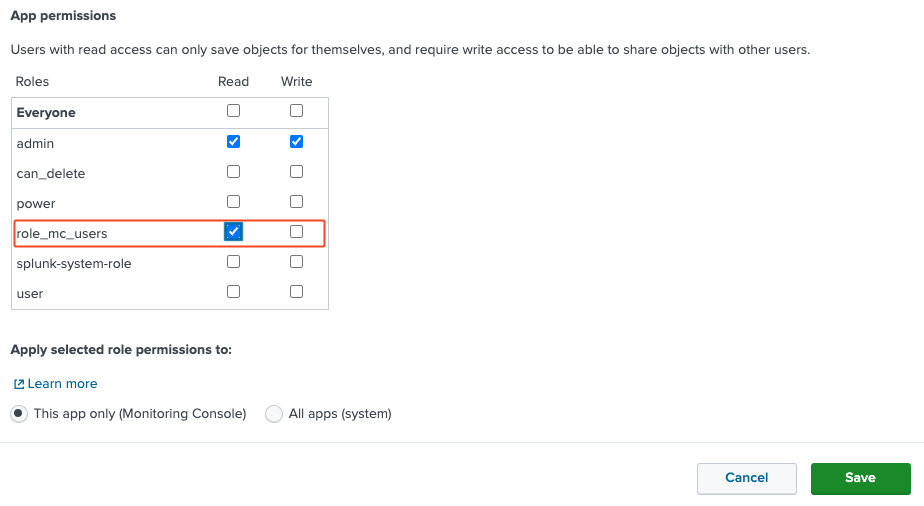Check Read box for user role
Screen dimensions: 924x506
[233, 292]
